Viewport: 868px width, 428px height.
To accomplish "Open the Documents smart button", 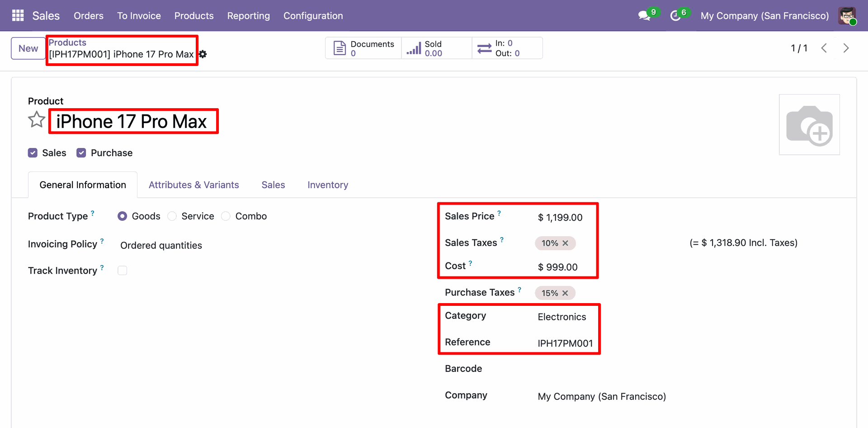I will point(363,48).
